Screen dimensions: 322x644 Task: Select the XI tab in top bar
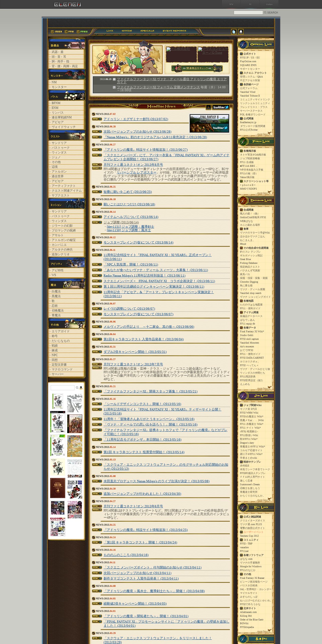click(x=250, y=4)
